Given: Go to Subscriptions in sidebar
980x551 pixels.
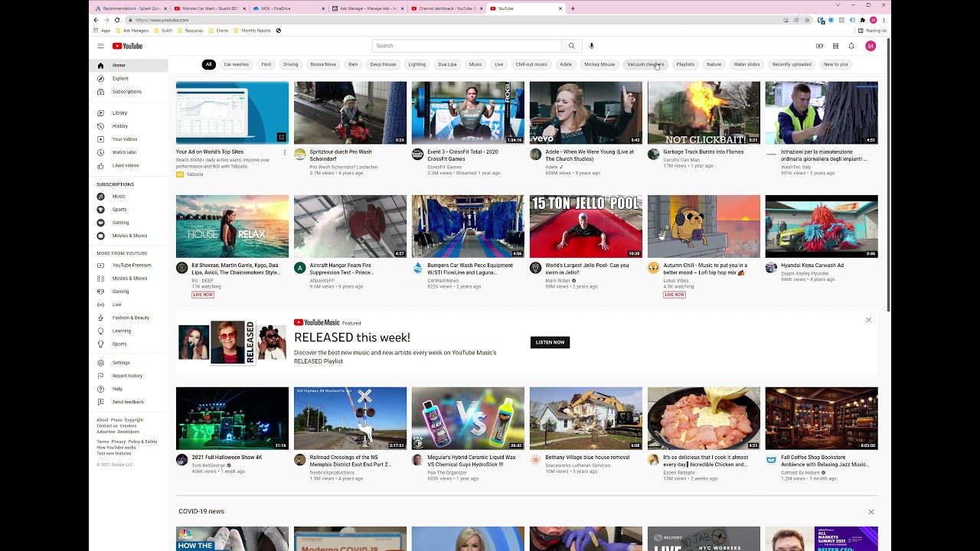Looking at the screenshot, I should tap(129, 91).
